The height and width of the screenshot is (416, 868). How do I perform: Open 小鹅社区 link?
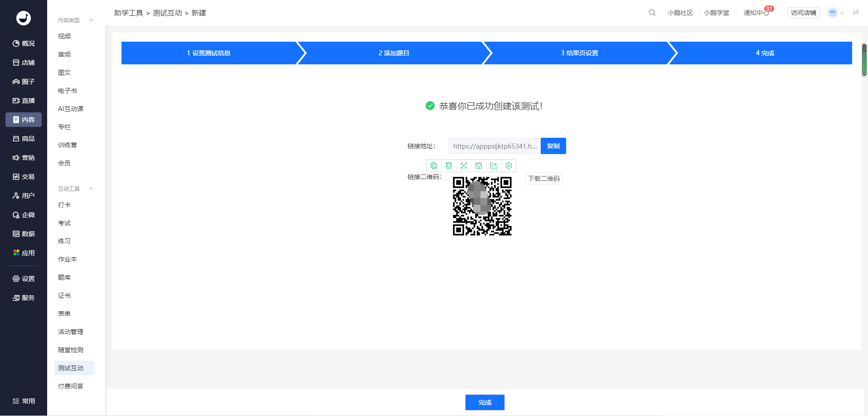click(680, 13)
